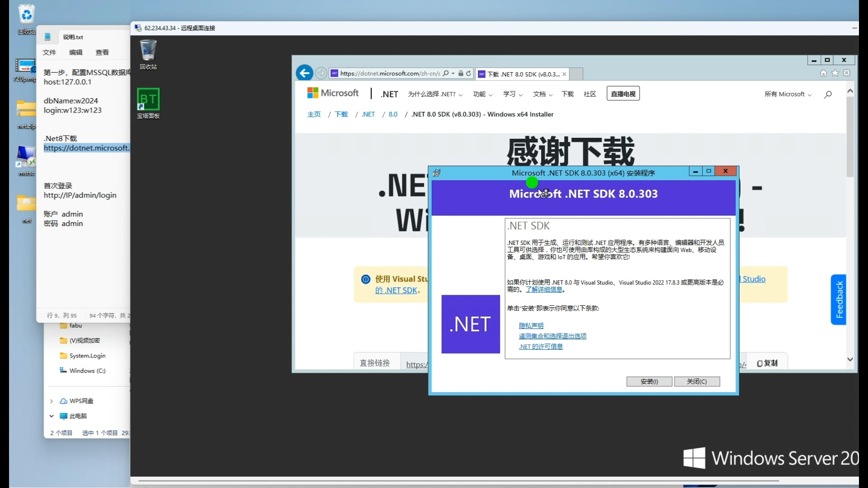Image resolution: width=868 pixels, height=488 pixels.
Task: Click the 关闭(C) close button in installer
Action: click(x=697, y=381)
